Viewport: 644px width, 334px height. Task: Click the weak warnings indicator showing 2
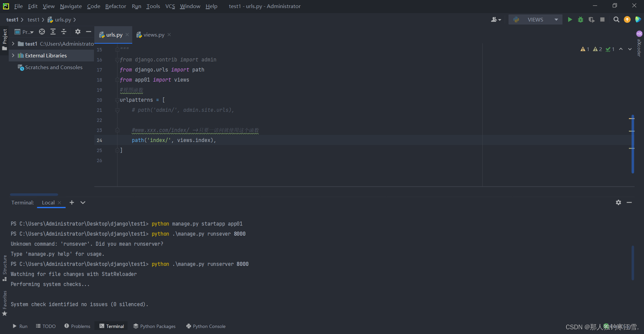(x=597, y=49)
